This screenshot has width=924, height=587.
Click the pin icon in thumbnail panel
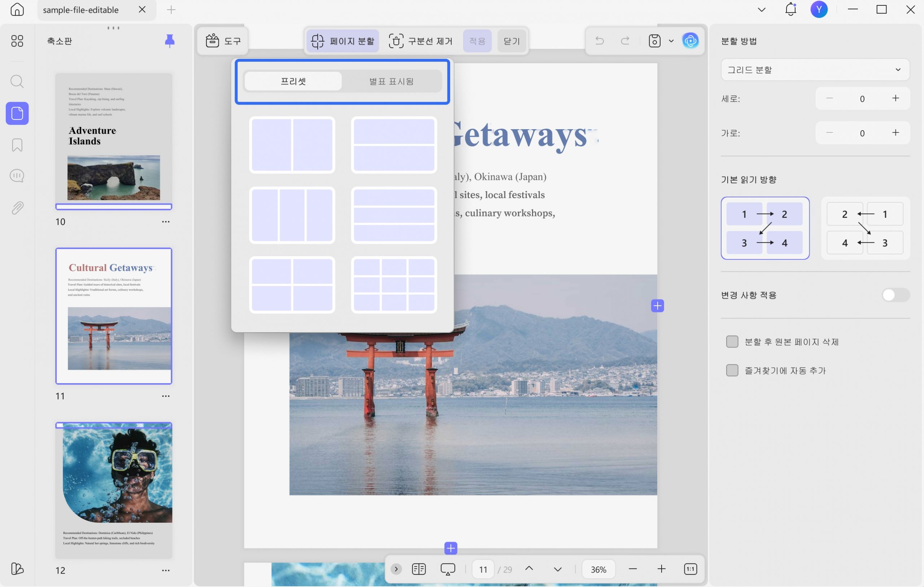click(x=170, y=41)
